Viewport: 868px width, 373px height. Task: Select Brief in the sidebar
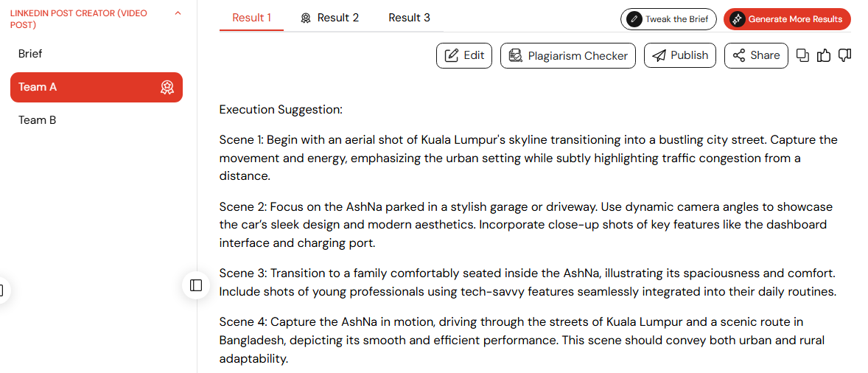(x=30, y=54)
